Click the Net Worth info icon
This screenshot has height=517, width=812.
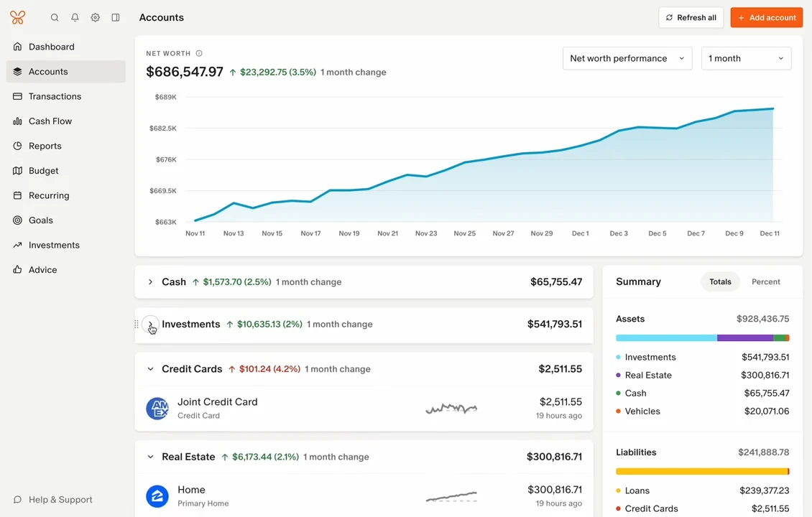(199, 53)
